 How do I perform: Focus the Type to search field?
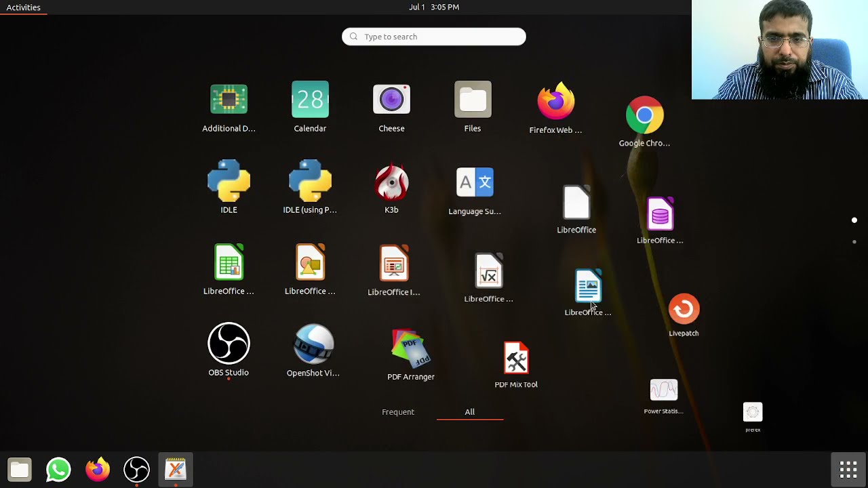coord(434,37)
